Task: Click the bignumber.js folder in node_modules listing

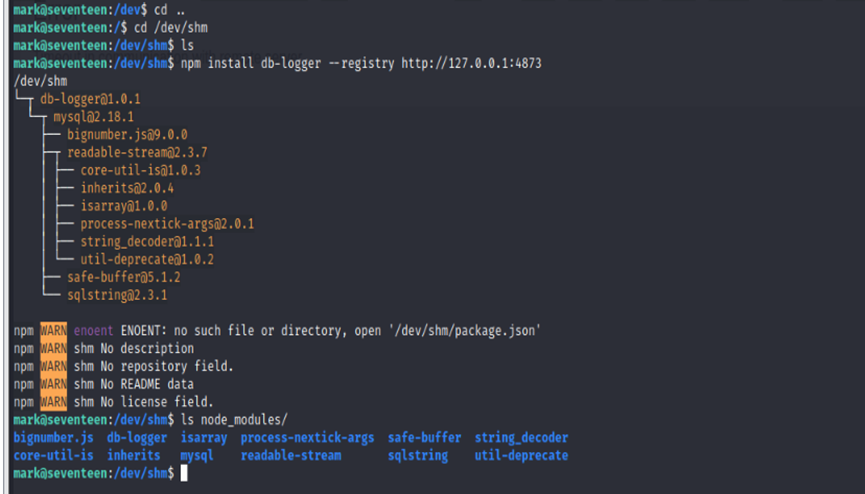Action: click(54, 437)
